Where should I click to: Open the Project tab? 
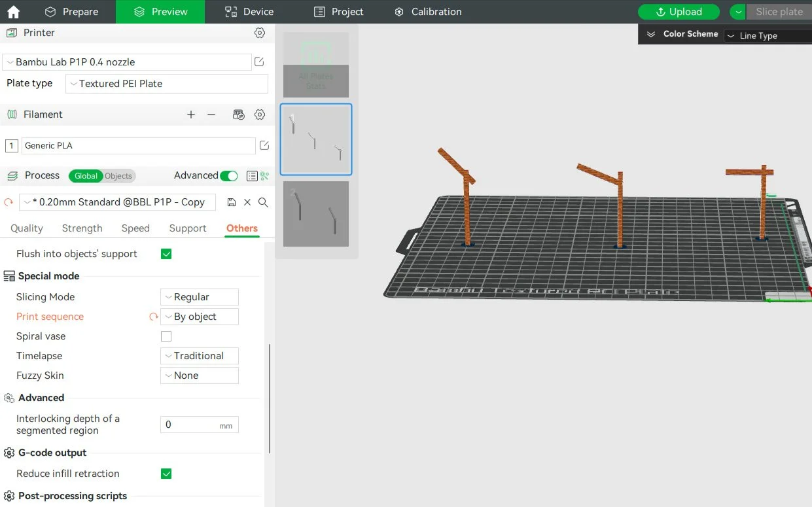pos(338,12)
